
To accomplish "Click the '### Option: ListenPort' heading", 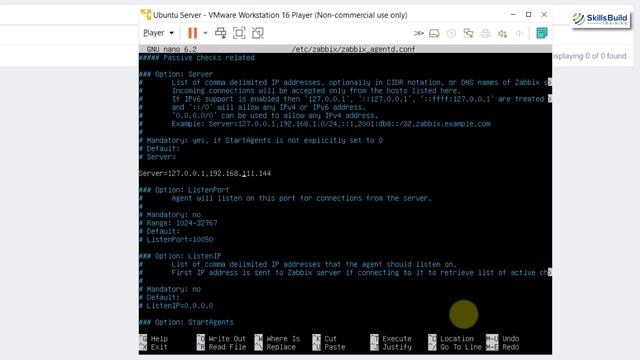I will pos(184,190).
